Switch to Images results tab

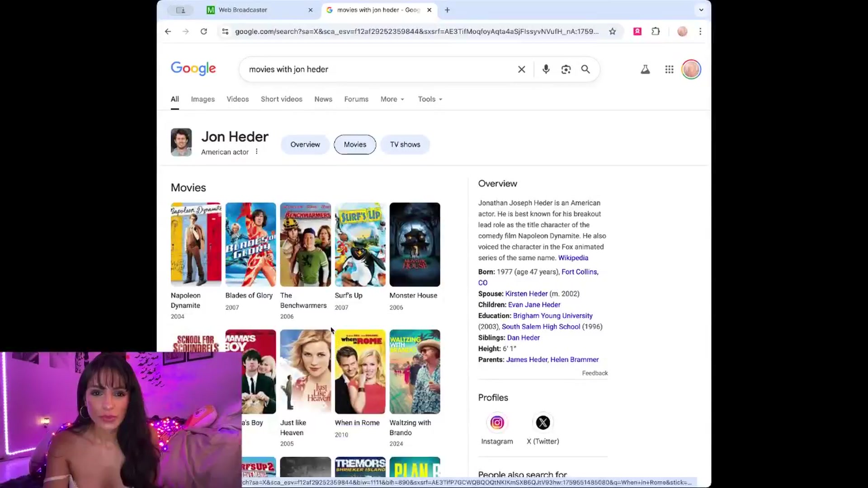tap(203, 99)
